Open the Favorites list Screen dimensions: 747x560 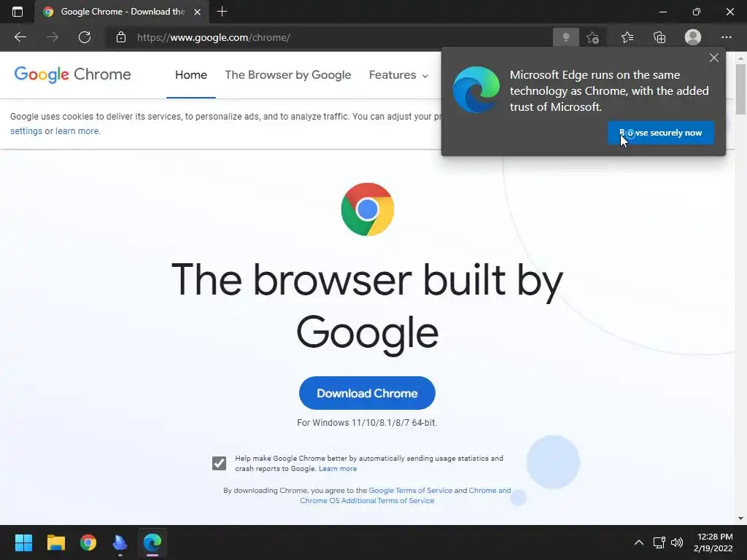[x=627, y=37]
